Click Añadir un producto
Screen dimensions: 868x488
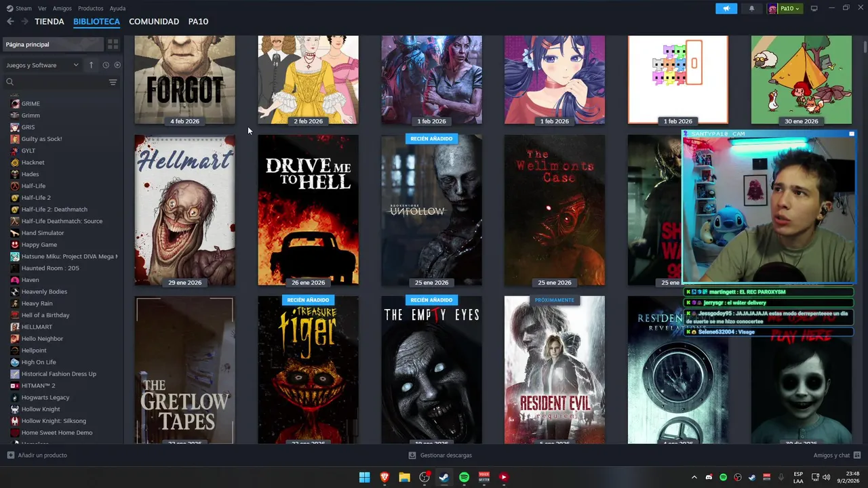37,455
